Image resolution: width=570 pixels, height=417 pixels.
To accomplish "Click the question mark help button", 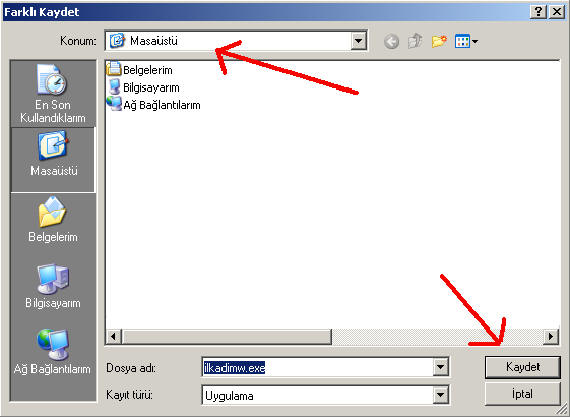I will (x=538, y=12).
